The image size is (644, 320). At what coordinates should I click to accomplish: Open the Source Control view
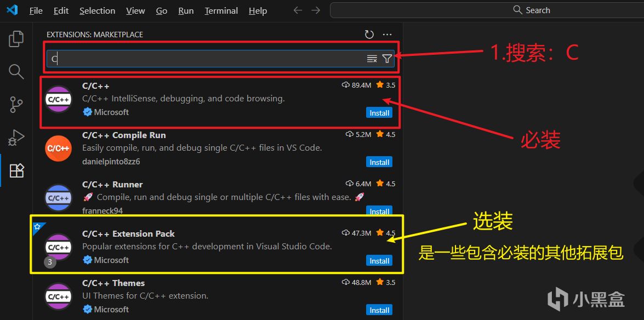click(16, 104)
